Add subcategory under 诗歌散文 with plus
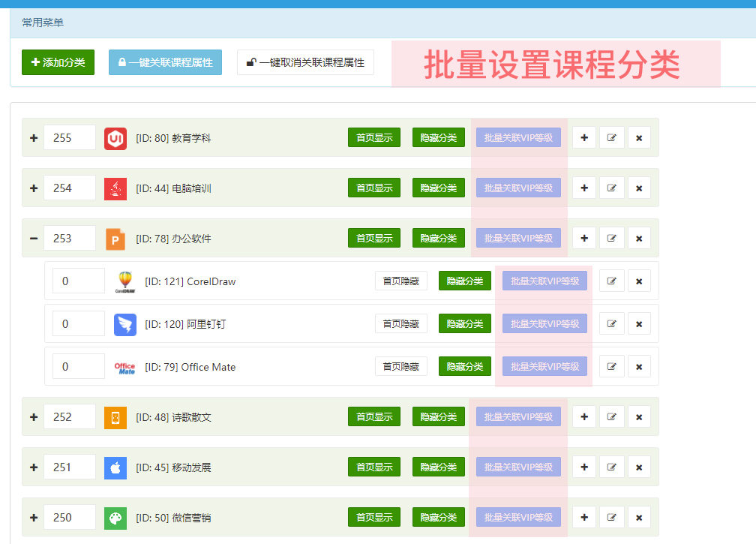This screenshot has width=756, height=544. click(x=584, y=416)
